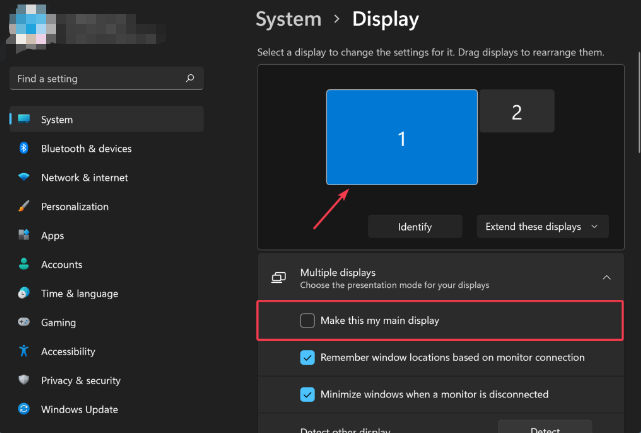Click 'Select a display to change the settings' text
The width and height of the screenshot is (641, 433).
pos(430,53)
